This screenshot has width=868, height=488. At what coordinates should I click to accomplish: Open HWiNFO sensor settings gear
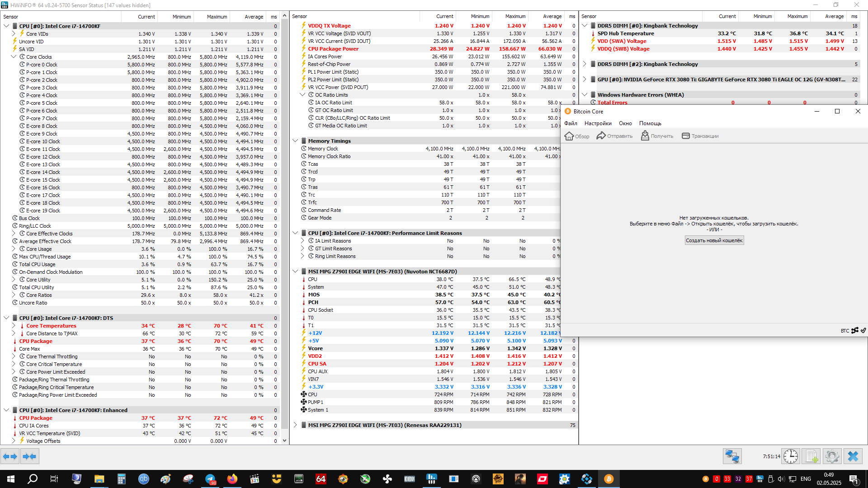point(832,456)
